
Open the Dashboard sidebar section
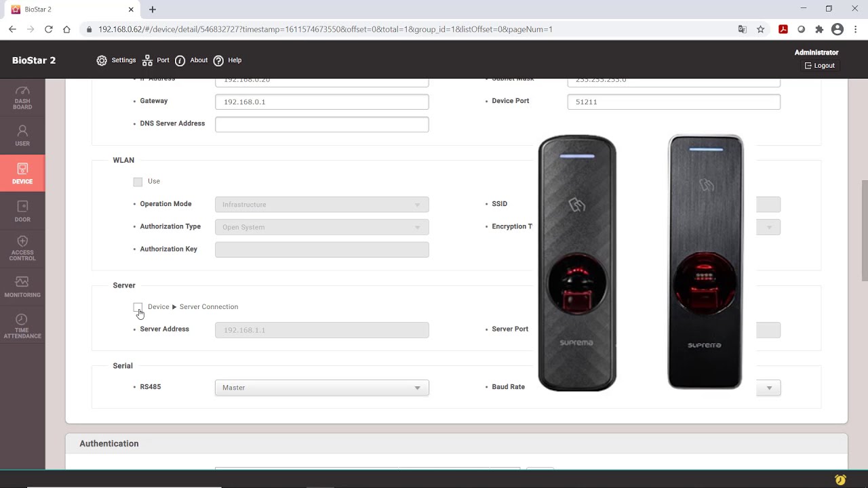22,98
